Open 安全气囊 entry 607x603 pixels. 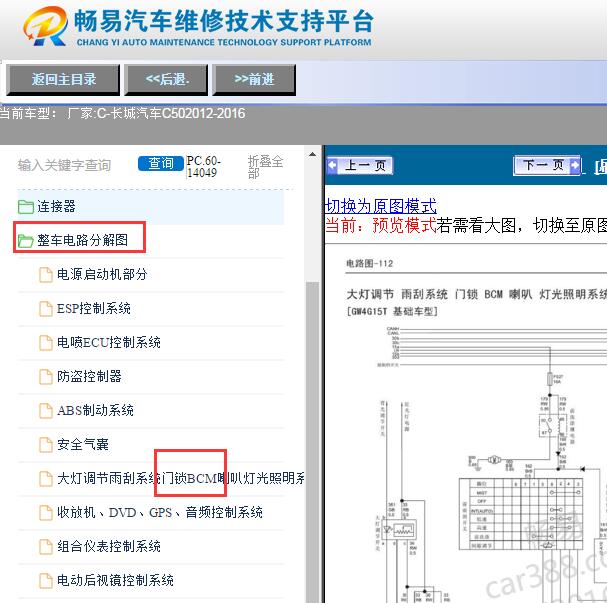tap(83, 445)
